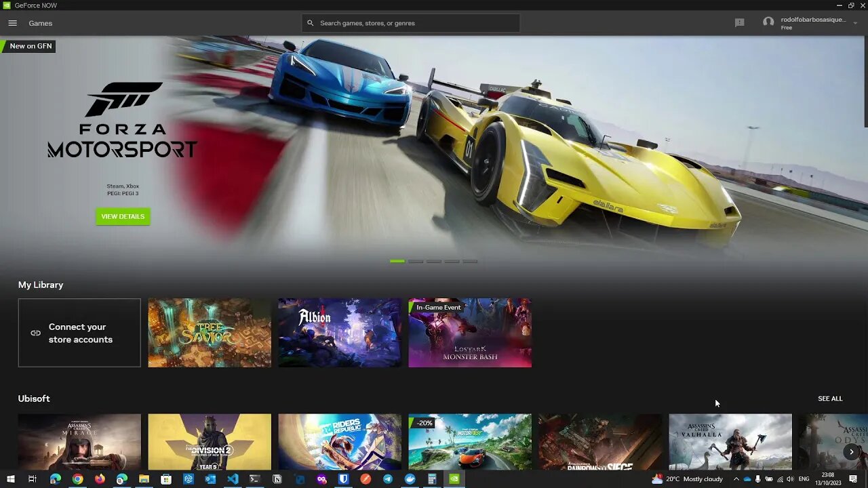Select the first carousel indicator
The width and height of the screenshot is (868, 488).
click(x=397, y=261)
